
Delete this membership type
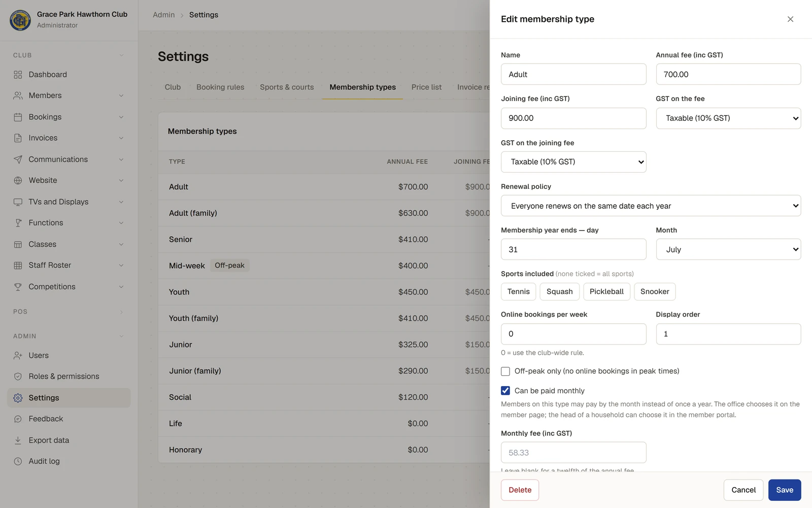tap(520, 490)
